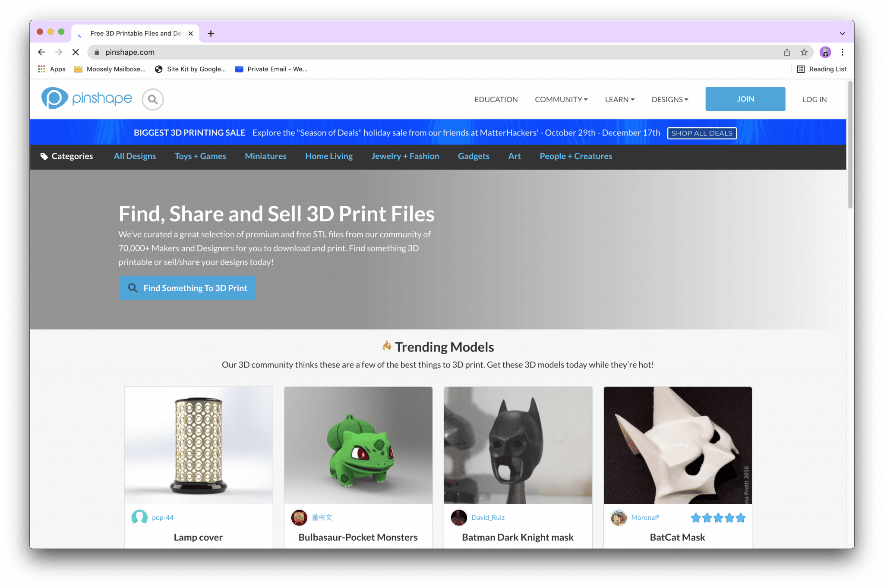Expand the COMMUNITY dropdown
The height and width of the screenshot is (588, 884).
561,100
